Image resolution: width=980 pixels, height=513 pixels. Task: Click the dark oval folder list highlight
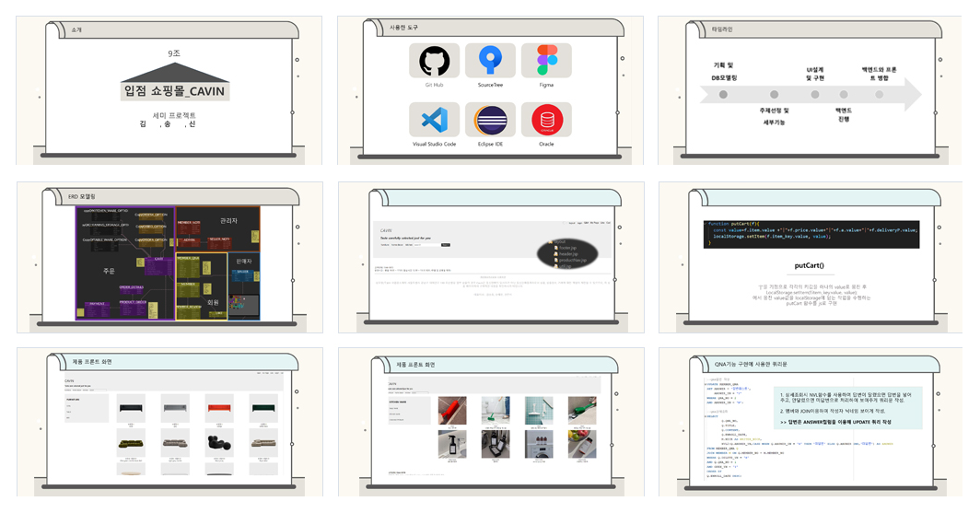point(567,253)
